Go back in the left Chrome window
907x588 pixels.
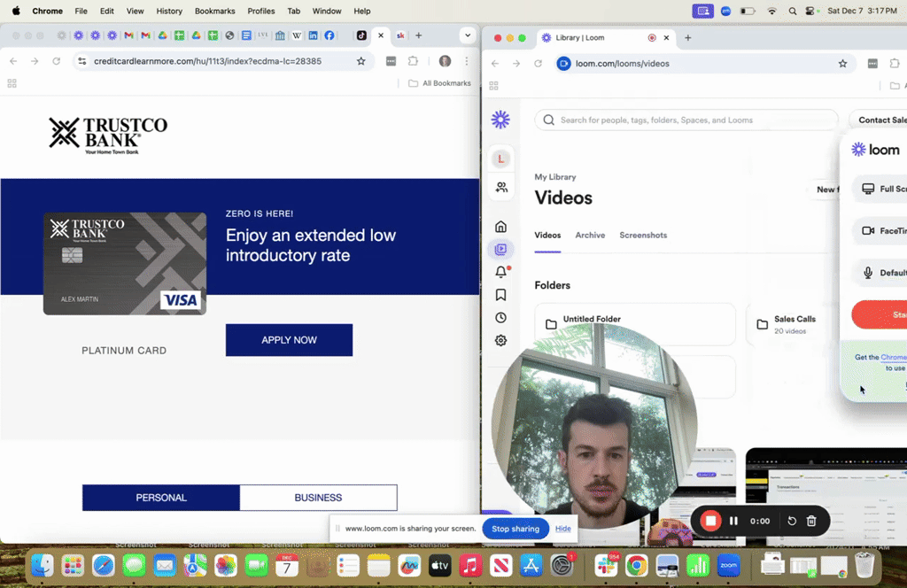point(13,61)
